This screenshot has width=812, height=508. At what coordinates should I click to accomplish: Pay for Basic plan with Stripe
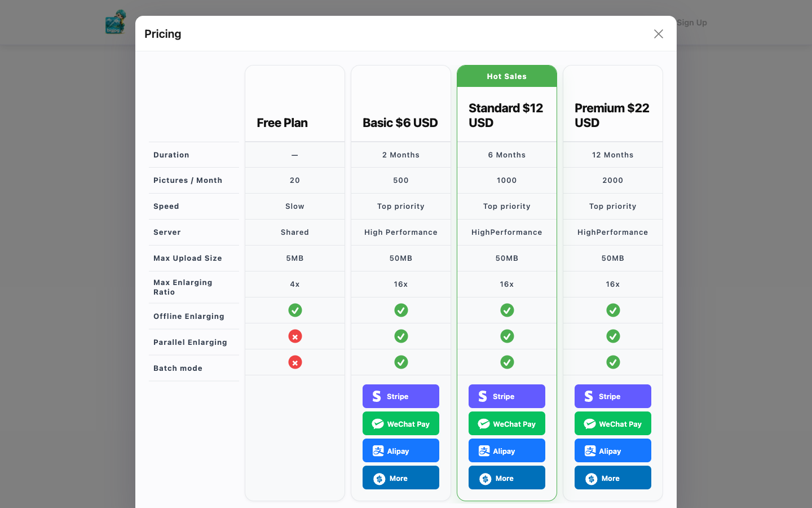click(401, 396)
